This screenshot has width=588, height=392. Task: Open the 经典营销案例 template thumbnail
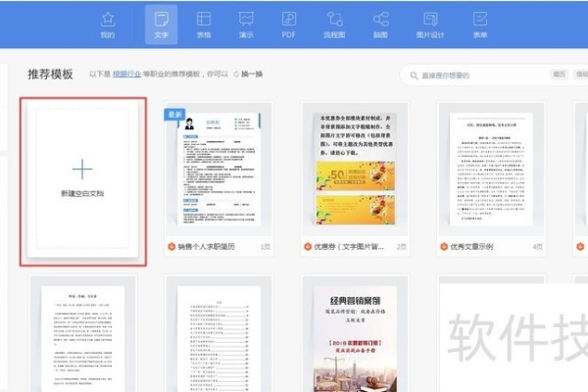tap(355, 334)
